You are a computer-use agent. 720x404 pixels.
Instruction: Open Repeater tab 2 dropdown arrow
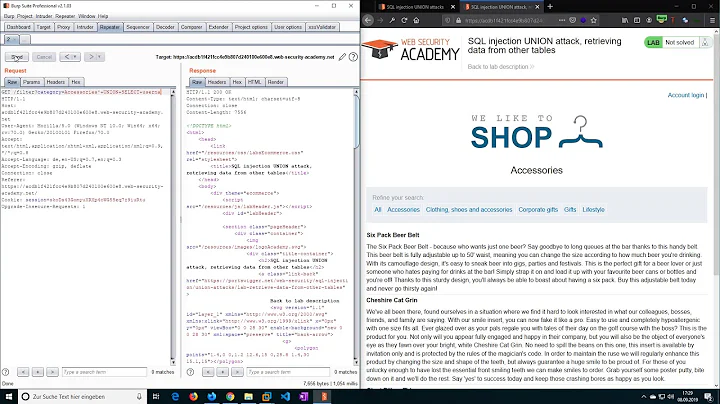14,39
